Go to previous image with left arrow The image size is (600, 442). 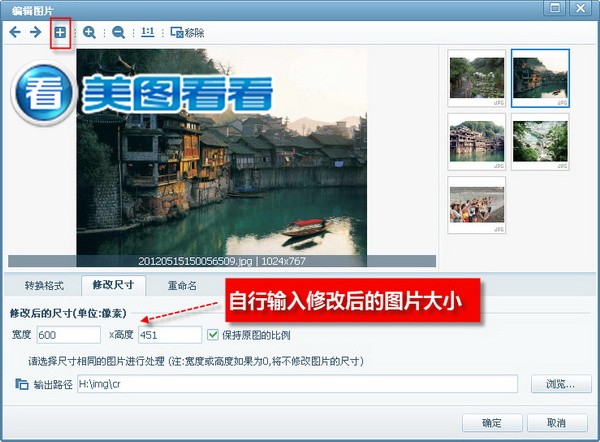[15, 32]
